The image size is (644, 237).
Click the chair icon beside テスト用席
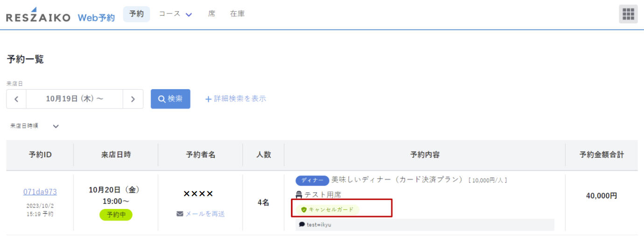click(299, 195)
